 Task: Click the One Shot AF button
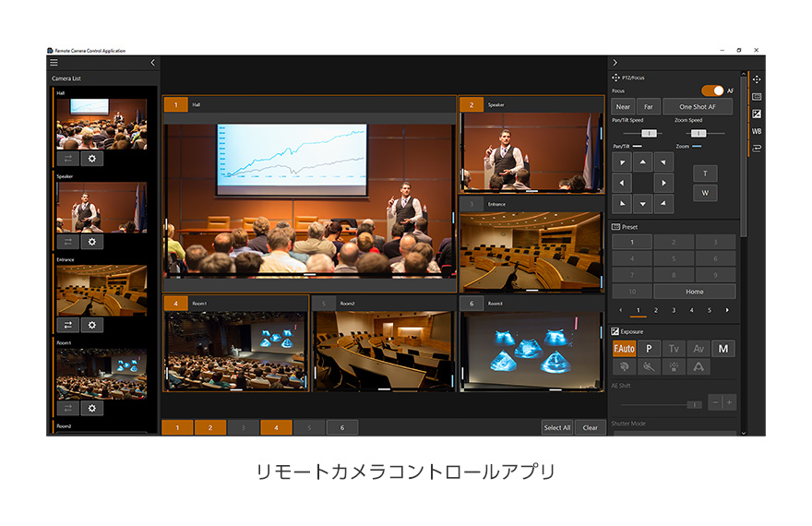698,107
